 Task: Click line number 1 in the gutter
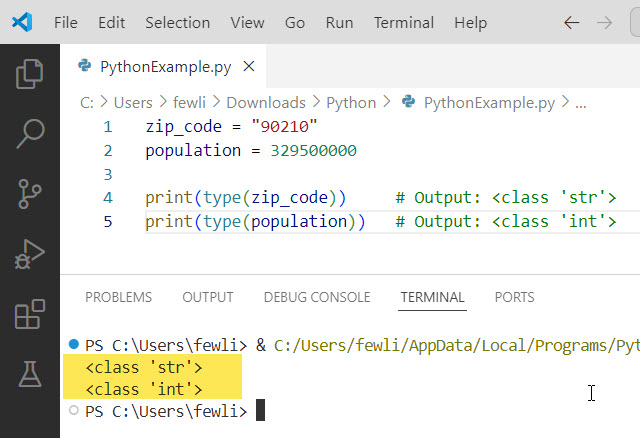tap(108, 127)
